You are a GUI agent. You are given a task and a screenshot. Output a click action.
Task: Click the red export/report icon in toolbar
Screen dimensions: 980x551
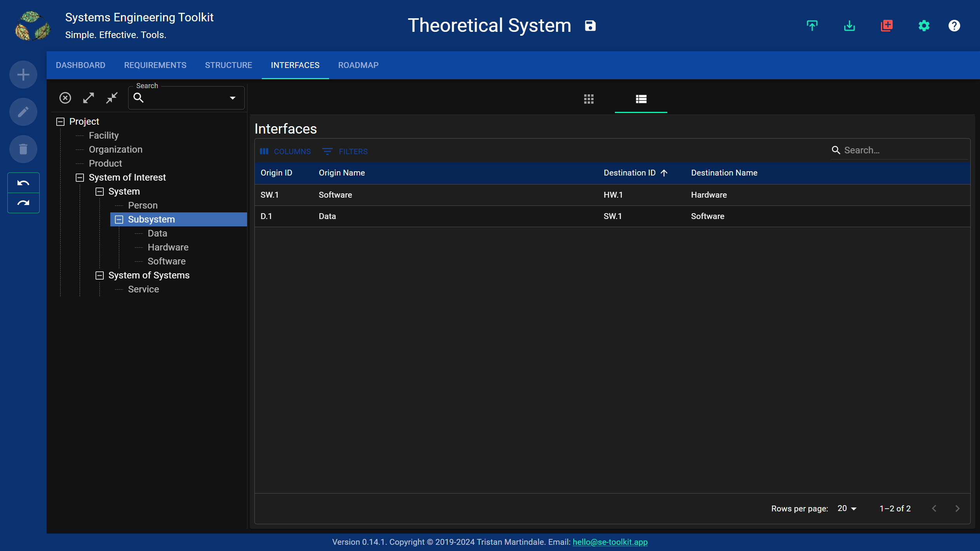[x=887, y=26]
